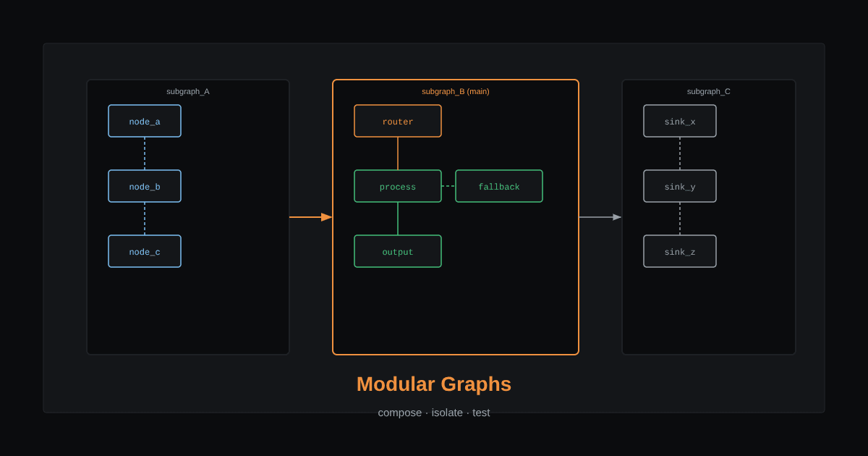Select the router node

pyautogui.click(x=398, y=121)
